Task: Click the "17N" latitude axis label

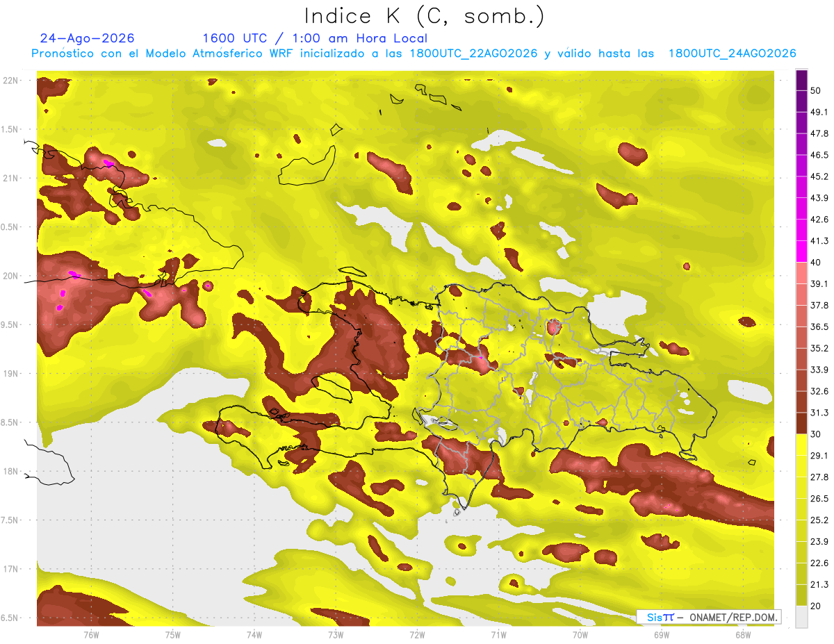Action: [11, 569]
